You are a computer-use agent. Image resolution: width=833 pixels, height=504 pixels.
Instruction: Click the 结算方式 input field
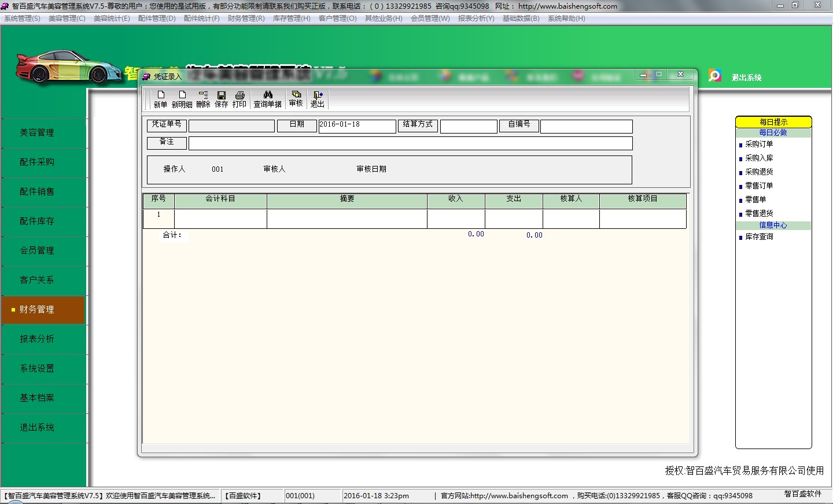pos(469,126)
